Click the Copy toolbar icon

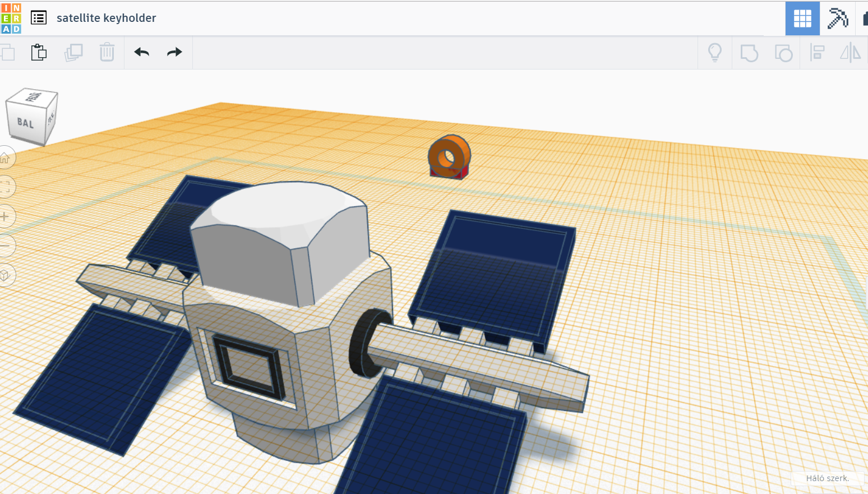click(7, 53)
